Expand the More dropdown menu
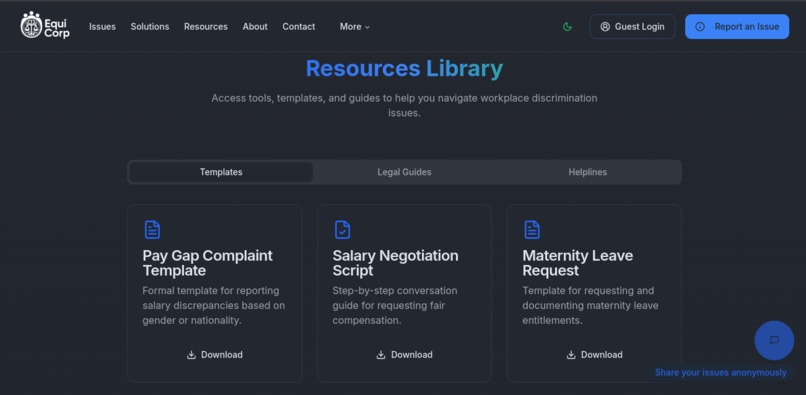 (x=355, y=27)
